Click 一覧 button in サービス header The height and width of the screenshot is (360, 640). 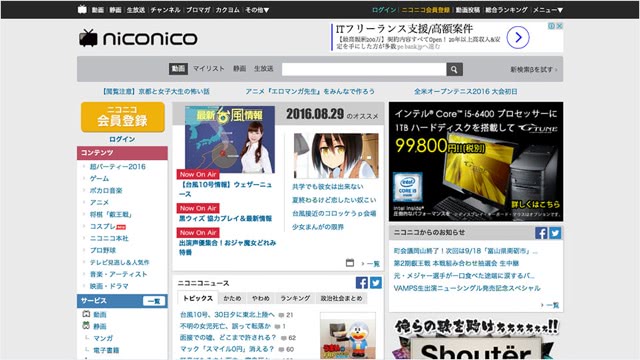(154, 301)
